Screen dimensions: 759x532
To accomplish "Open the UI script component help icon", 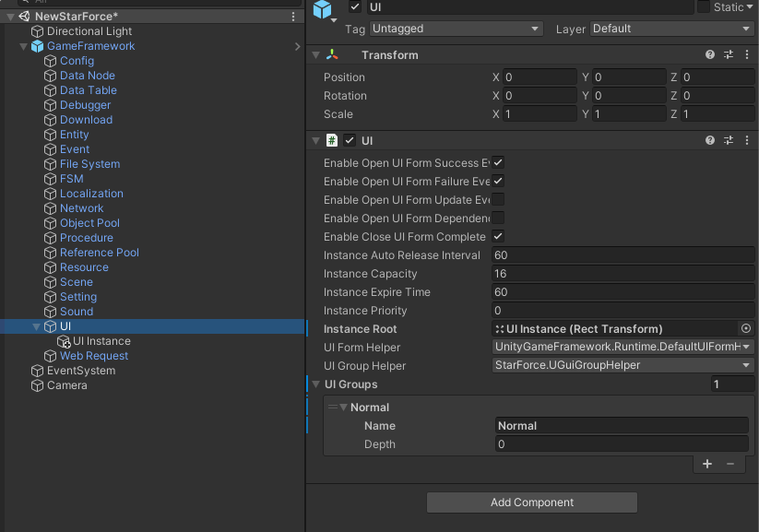I will [x=709, y=140].
